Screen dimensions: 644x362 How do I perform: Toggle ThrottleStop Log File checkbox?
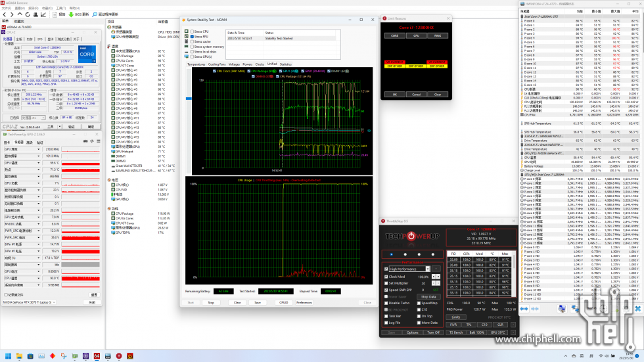(x=386, y=323)
